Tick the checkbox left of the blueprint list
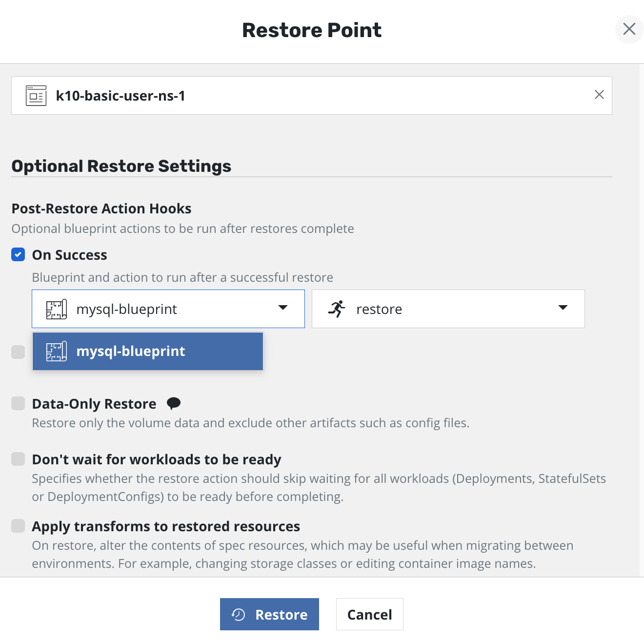Screen dimensions: 644x644 (x=18, y=352)
